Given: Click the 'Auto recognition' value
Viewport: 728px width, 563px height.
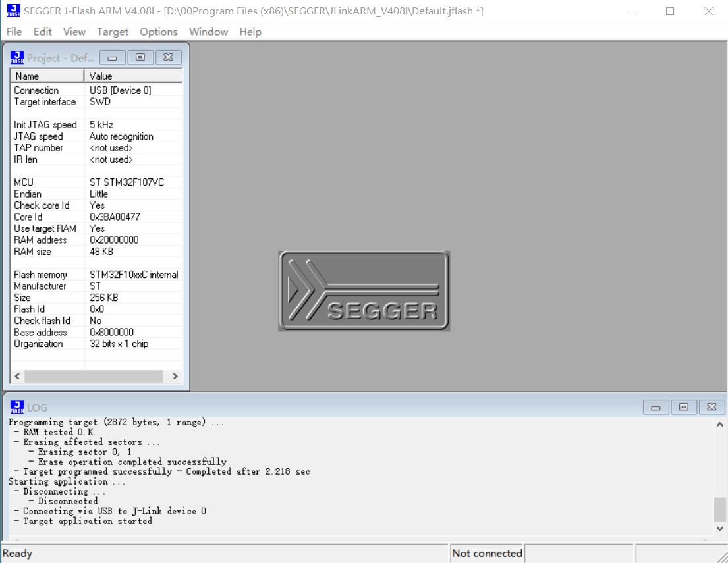Looking at the screenshot, I should pyautogui.click(x=121, y=136).
